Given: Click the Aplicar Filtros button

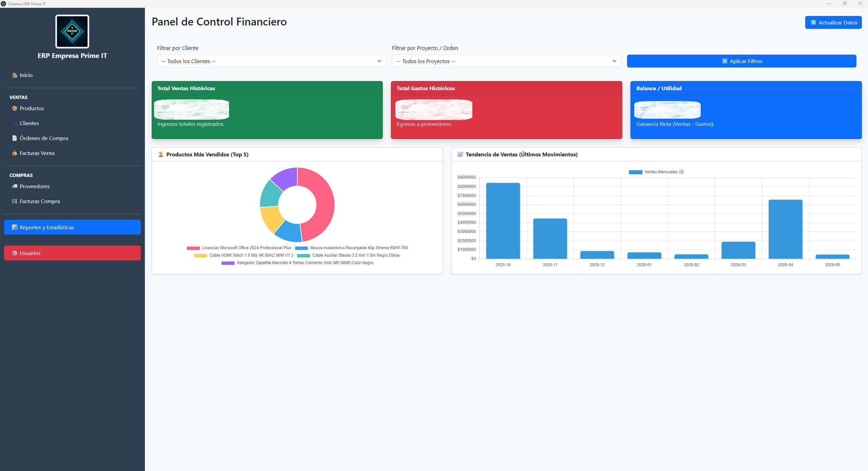Looking at the screenshot, I should [x=741, y=61].
